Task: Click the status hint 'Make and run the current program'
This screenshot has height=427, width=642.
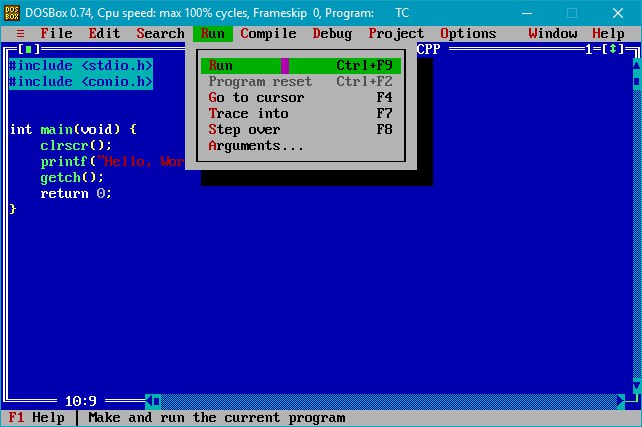Action: pos(217,418)
